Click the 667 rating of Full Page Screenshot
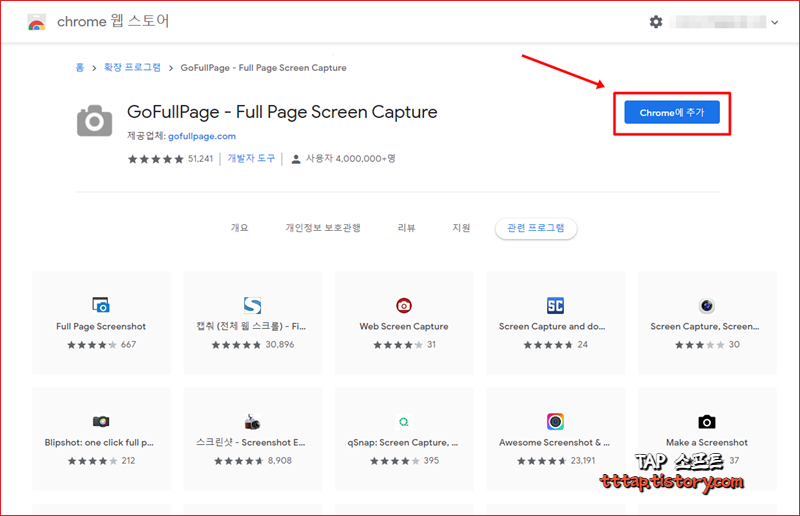The image size is (800, 516). pyautogui.click(x=128, y=345)
